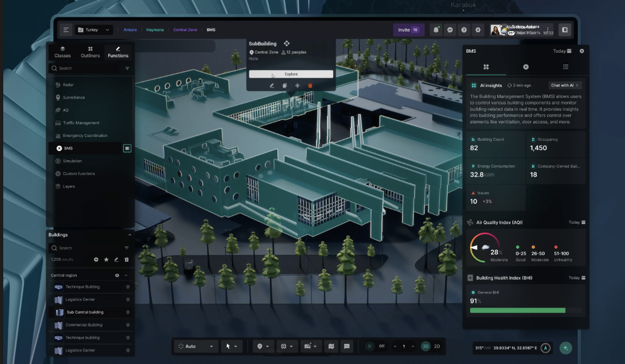Switch to the Outliners tab
Image resolution: width=625 pixels, height=364 pixels.
click(x=90, y=52)
